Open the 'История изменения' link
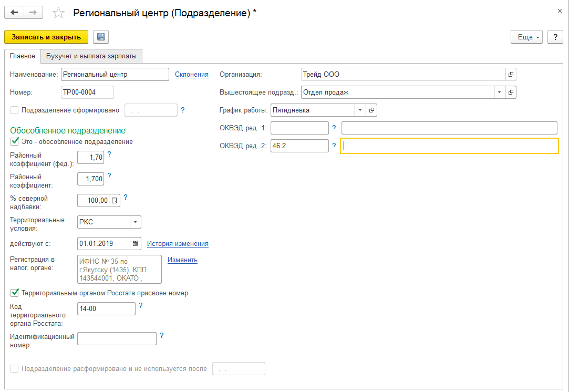 178,243
